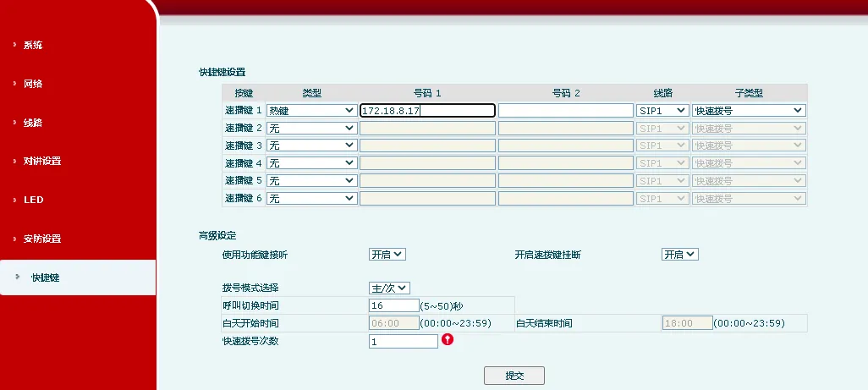Click the 号码 1 field containing 172.18.8.17
This screenshot has width=868, height=390.
(x=426, y=110)
